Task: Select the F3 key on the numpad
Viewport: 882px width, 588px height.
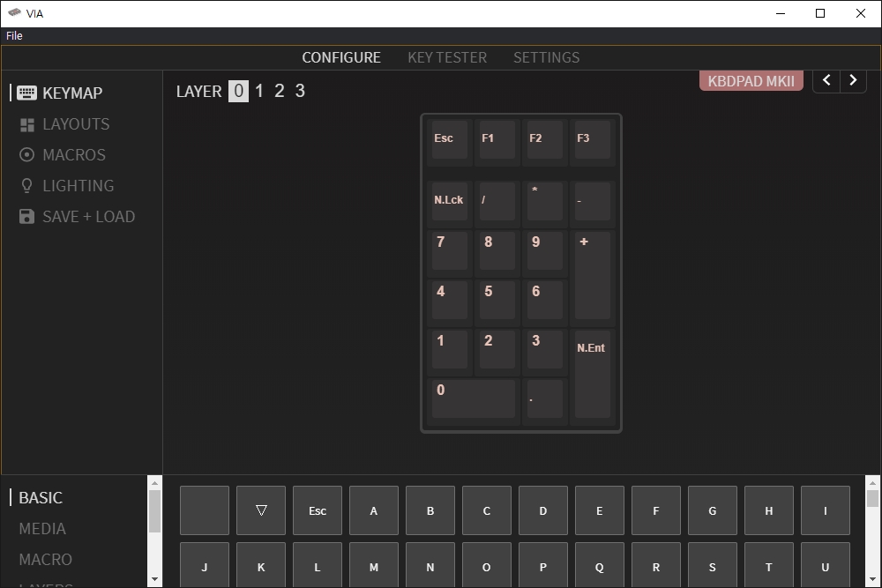Action: pyautogui.click(x=593, y=140)
